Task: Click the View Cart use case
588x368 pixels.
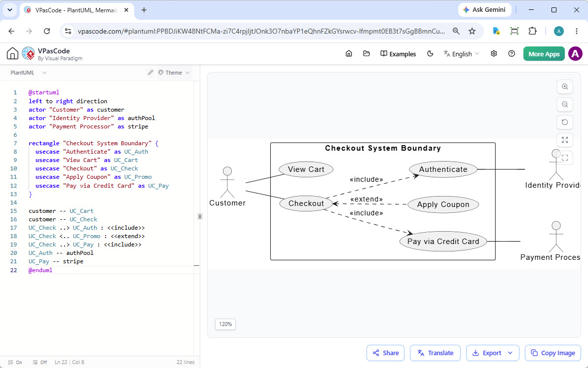Action: 306,169
